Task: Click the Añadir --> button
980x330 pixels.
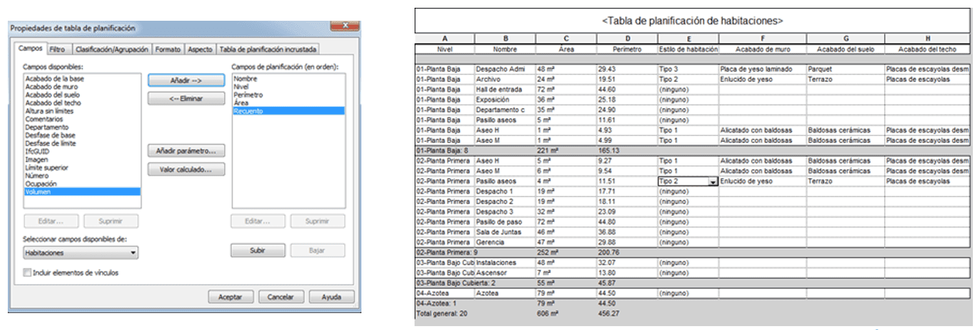Action: pyautogui.click(x=186, y=80)
